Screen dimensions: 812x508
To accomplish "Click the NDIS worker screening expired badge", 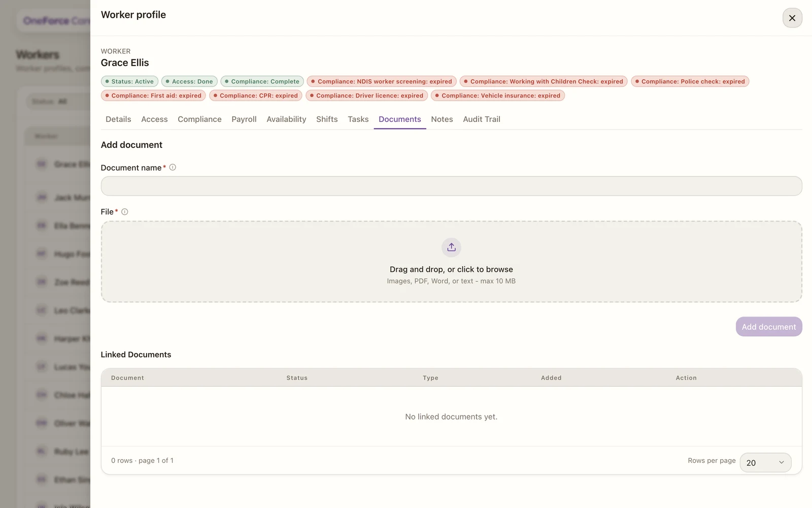I will click(382, 81).
